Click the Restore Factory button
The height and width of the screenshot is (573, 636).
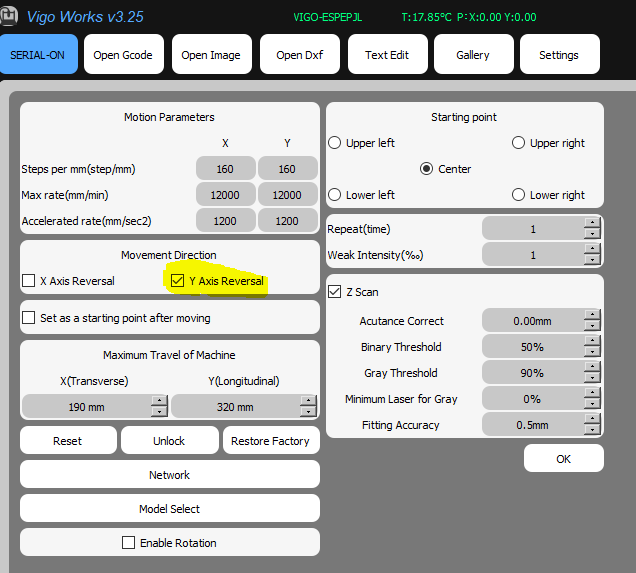pos(271,440)
